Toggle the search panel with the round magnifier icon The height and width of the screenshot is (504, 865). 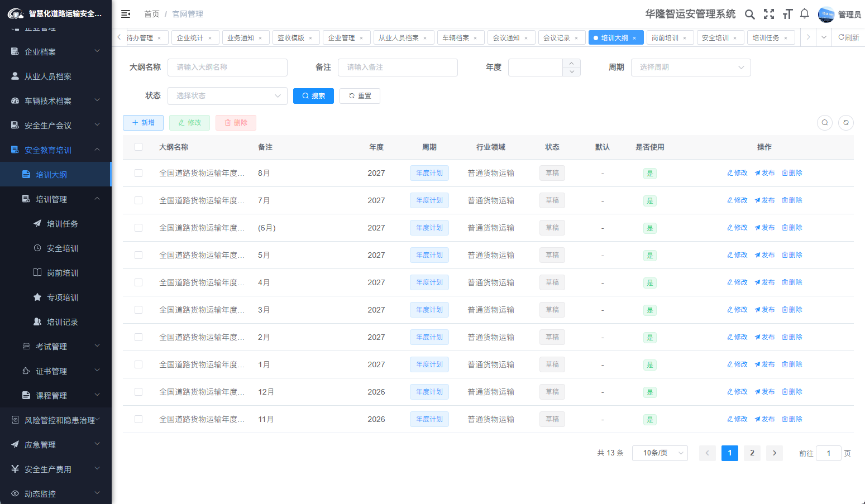(825, 123)
